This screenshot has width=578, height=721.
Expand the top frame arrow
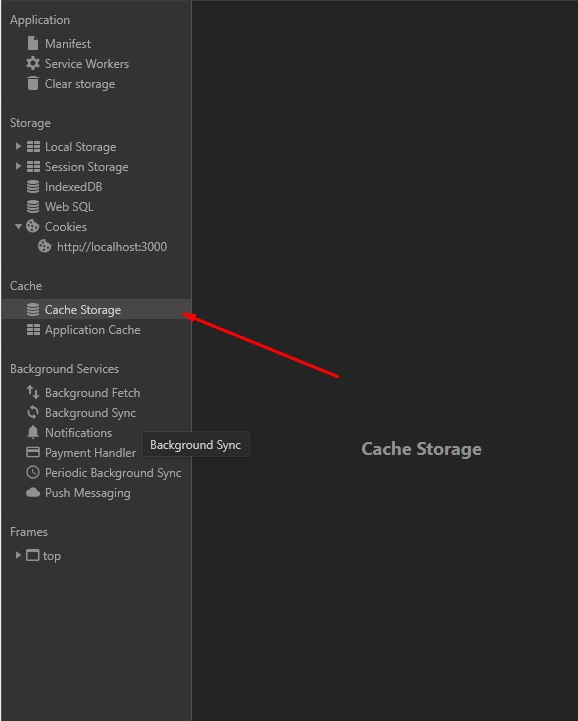pos(18,555)
